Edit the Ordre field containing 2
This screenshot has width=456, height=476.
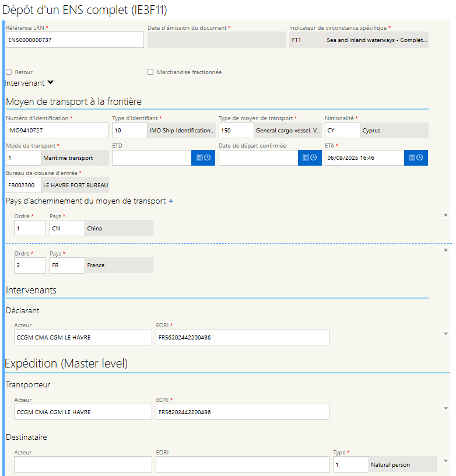pos(30,265)
